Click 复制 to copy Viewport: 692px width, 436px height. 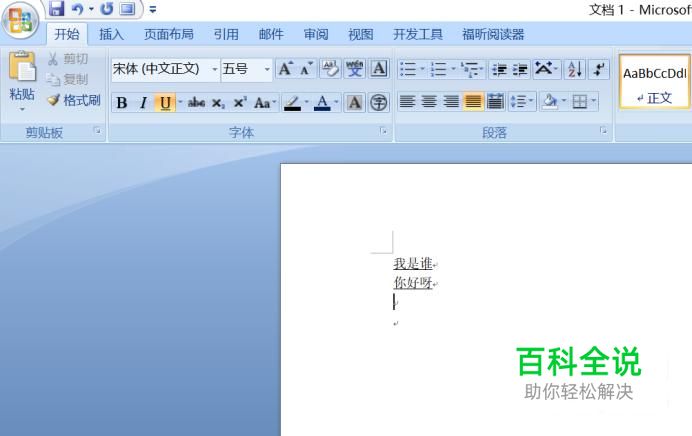pyautogui.click(x=68, y=79)
